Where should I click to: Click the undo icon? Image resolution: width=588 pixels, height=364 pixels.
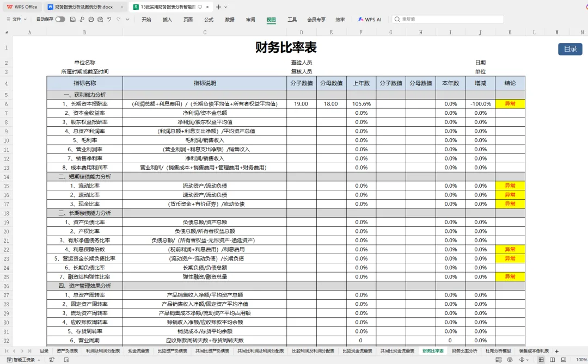pos(109,19)
